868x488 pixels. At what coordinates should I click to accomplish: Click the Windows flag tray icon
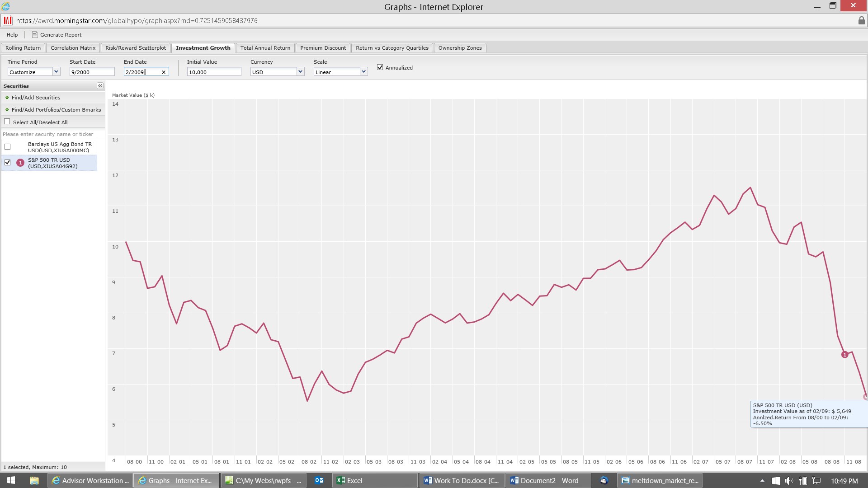[776, 481]
